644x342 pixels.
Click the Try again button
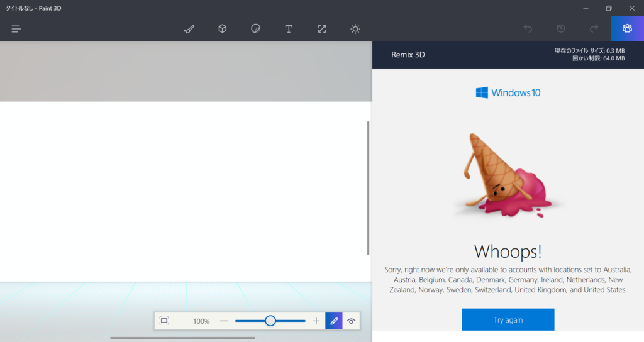coord(508,319)
